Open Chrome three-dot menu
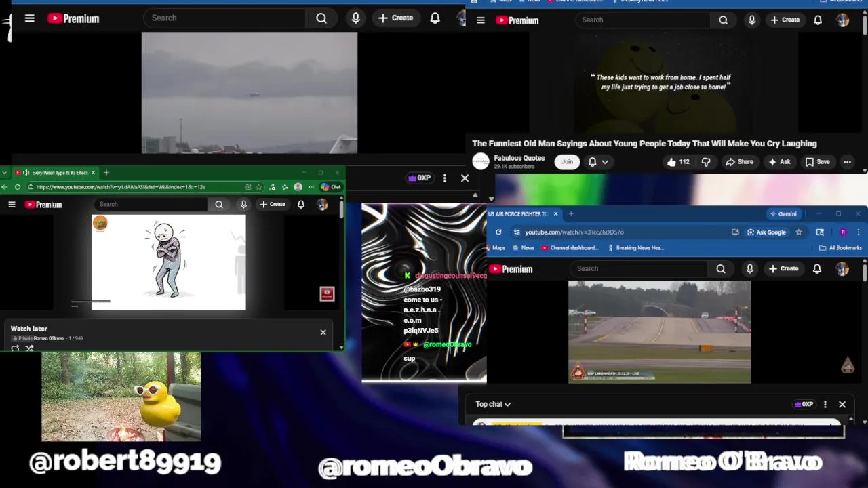This screenshot has height=488, width=868. 859,232
